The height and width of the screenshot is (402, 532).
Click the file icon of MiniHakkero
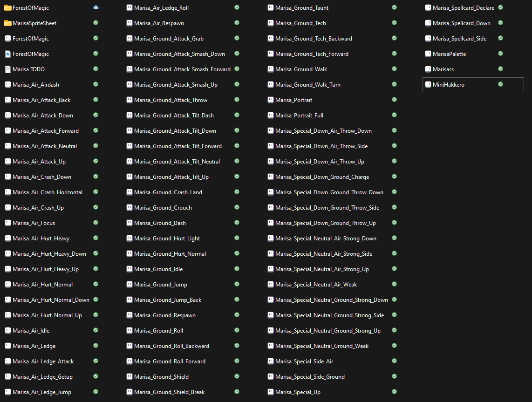428,84
